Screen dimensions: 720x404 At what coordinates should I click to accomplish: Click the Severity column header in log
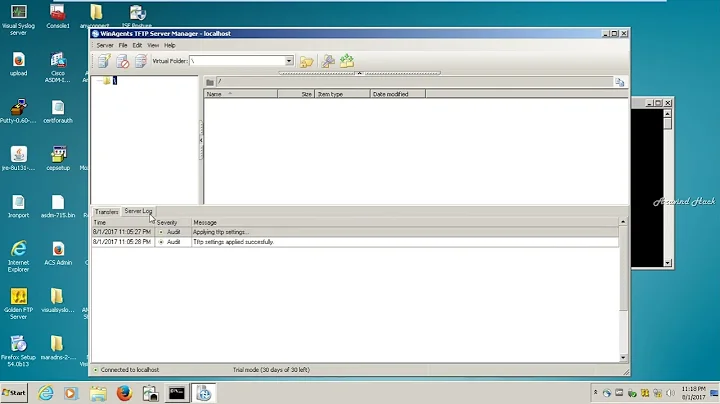[173, 222]
